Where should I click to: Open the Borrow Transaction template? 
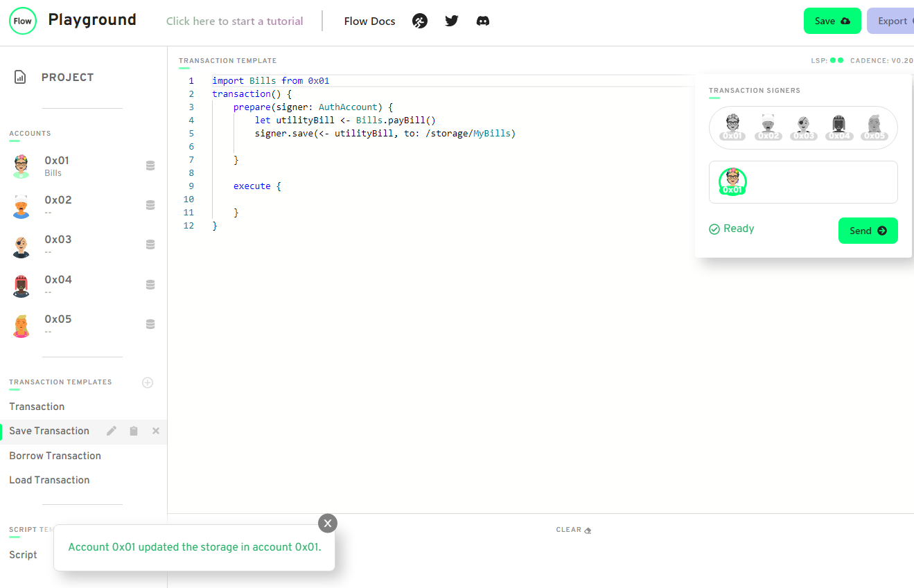(55, 456)
